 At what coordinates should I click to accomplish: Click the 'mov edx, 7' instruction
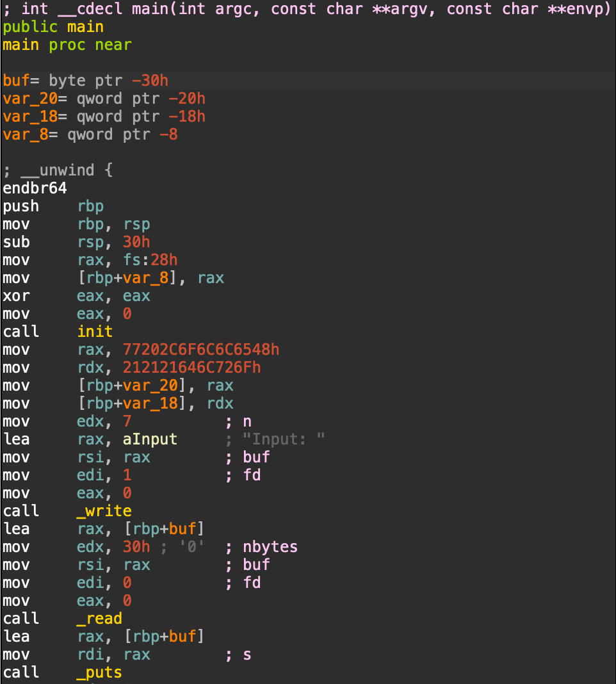67,421
